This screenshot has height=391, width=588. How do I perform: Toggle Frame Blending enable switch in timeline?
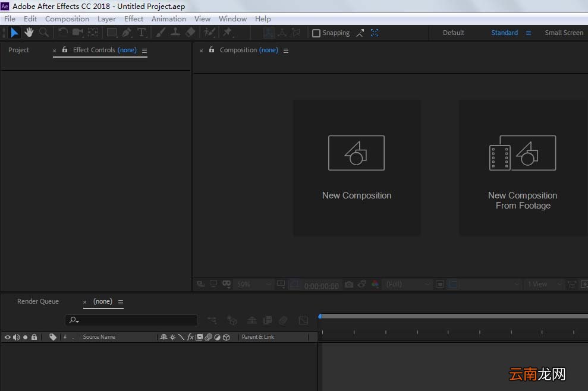point(268,320)
